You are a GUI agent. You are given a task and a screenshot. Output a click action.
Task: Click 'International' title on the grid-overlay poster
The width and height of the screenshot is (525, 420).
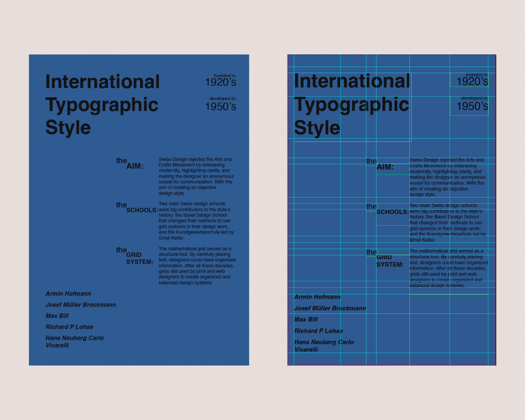tap(352, 81)
